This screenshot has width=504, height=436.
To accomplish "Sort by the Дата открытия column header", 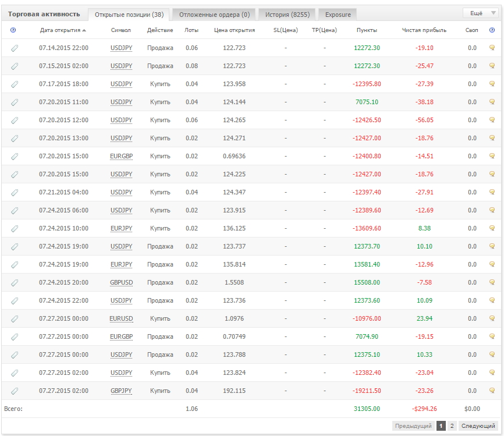I will (63, 30).
